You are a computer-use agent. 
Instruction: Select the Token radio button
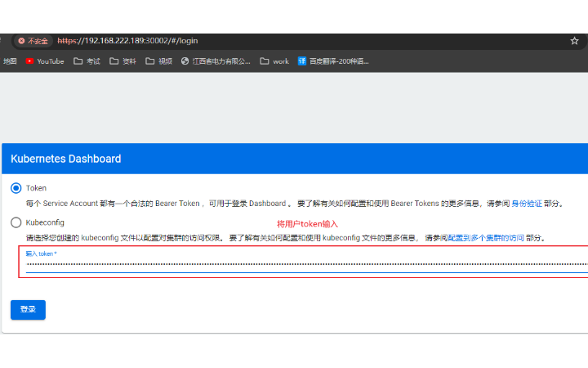(16, 188)
